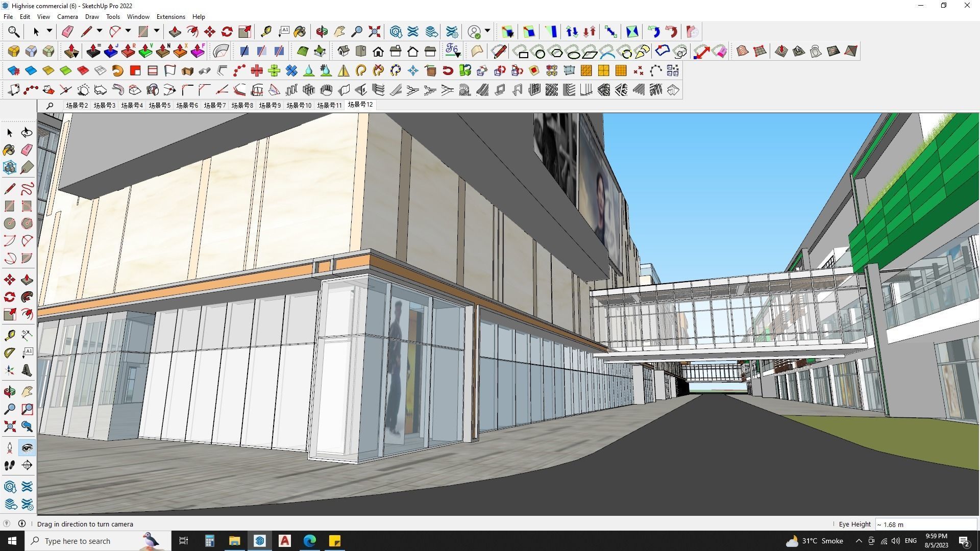The height and width of the screenshot is (551, 980).
Task: Switch to the Top view
Action: [361, 51]
